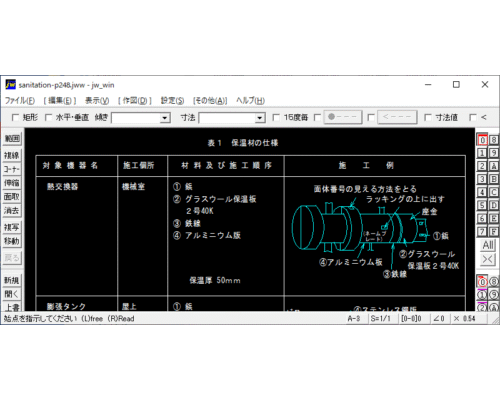Toggle the 矩形 (rectangle) checkbox
This screenshot has width=500, height=400.
(x=15, y=118)
